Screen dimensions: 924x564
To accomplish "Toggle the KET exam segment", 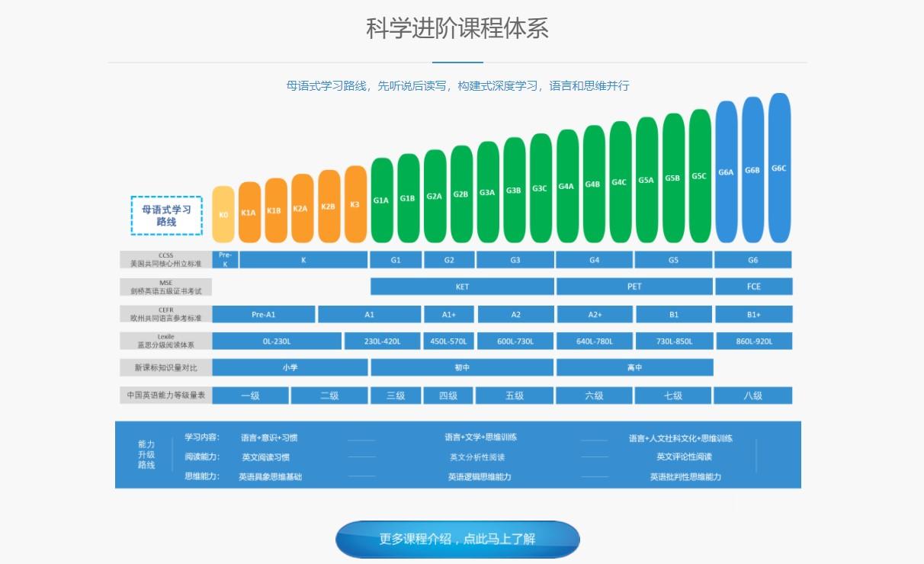I will 461,287.
